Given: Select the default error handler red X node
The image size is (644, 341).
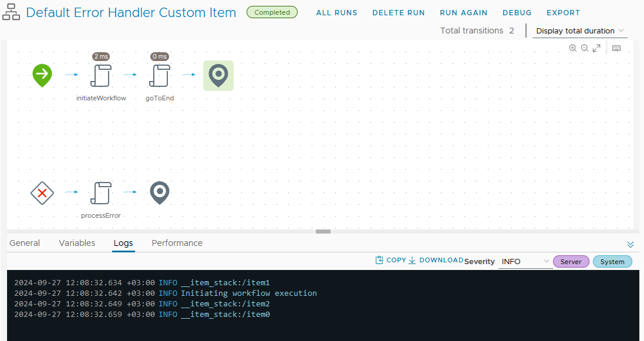Looking at the screenshot, I should 42,193.
